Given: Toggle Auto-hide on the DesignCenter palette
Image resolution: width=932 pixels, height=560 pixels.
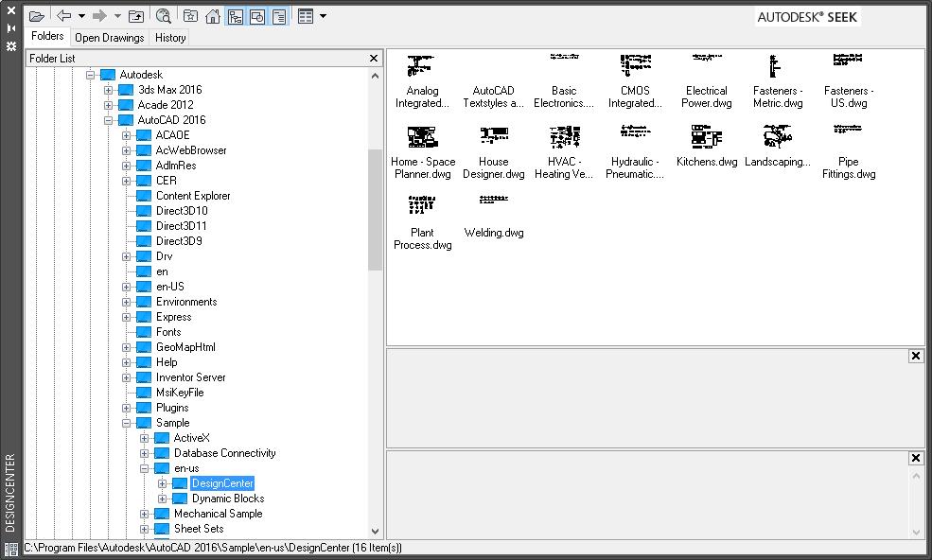Looking at the screenshot, I should tap(11, 28).
